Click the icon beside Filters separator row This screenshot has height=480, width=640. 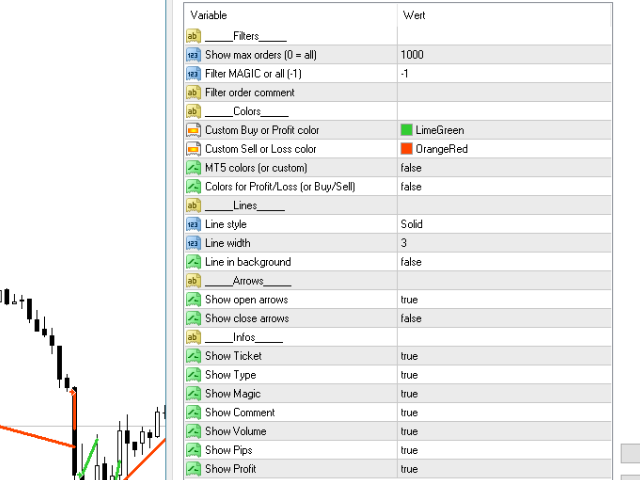point(193,36)
